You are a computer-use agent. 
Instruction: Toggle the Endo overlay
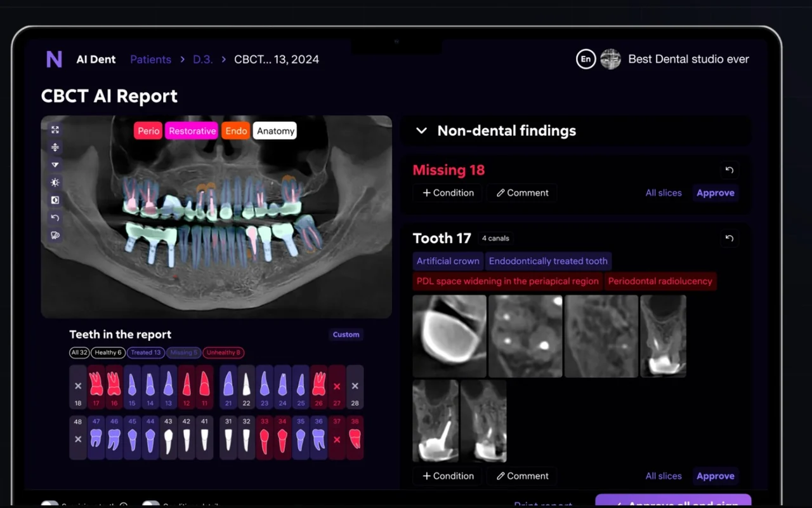[236, 131]
